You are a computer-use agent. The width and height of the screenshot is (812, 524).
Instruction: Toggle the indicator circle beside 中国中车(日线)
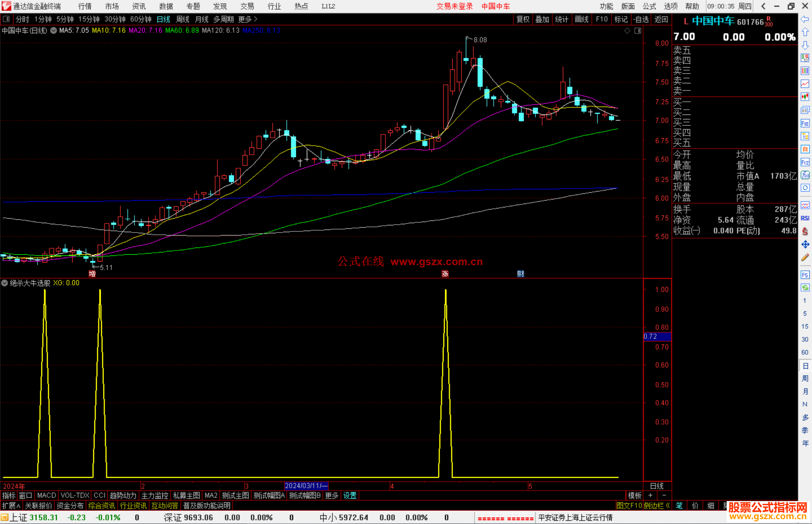pyautogui.click(x=54, y=30)
